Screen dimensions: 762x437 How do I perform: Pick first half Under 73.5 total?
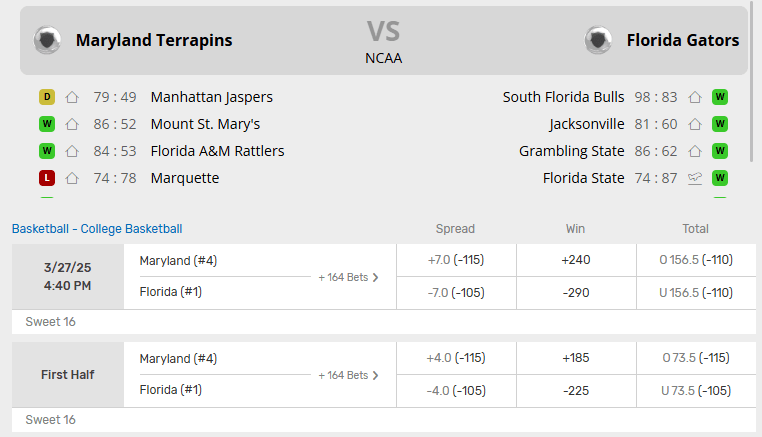coord(695,391)
